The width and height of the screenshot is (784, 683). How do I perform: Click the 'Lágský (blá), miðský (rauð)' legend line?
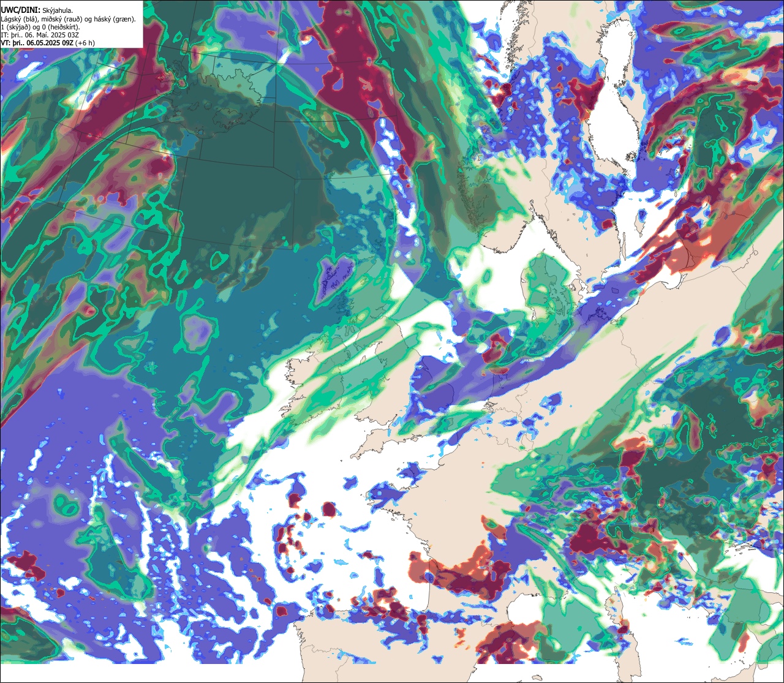pos(69,19)
